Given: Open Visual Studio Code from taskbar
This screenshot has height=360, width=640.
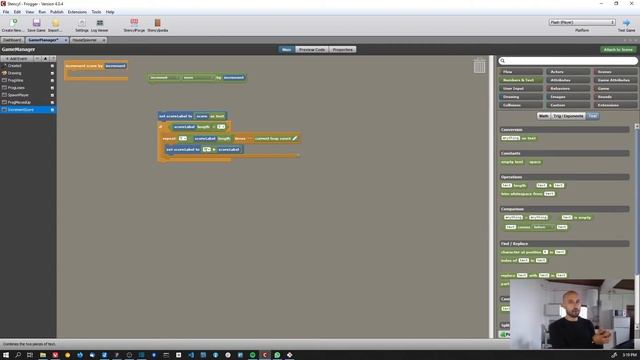Looking at the screenshot, I should point(191,355).
